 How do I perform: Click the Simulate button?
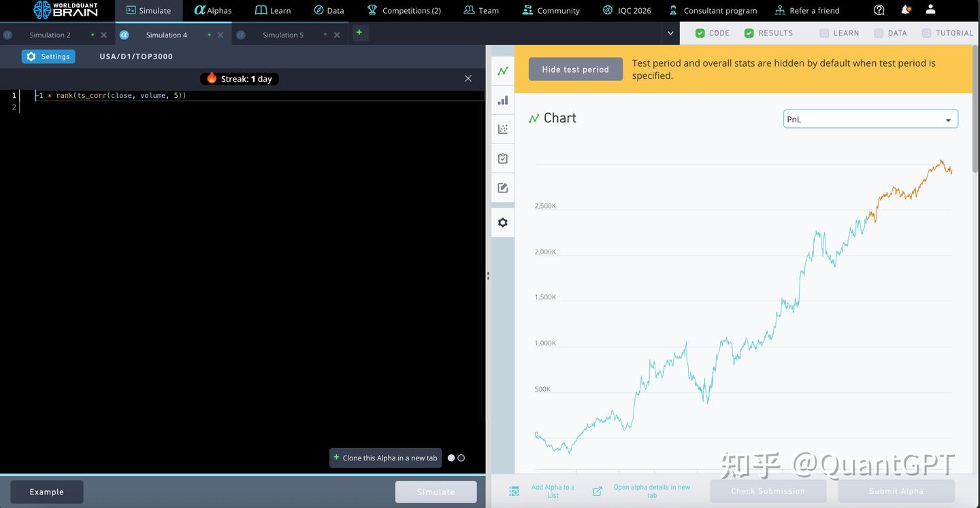(x=436, y=492)
